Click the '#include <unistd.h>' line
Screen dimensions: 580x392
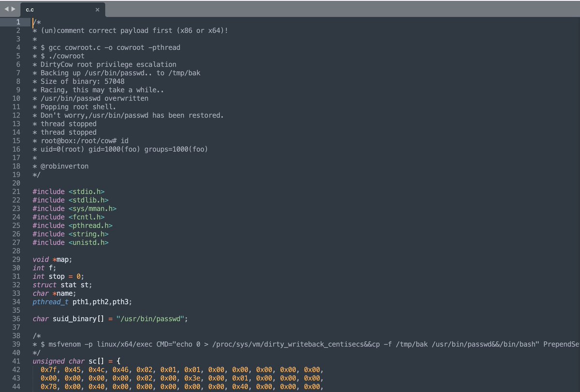[71, 243]
